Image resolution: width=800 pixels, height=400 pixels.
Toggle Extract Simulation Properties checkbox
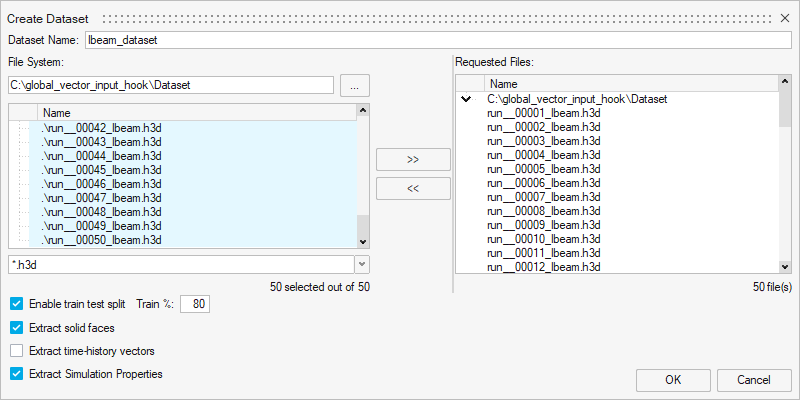click(x=17, y=374)
